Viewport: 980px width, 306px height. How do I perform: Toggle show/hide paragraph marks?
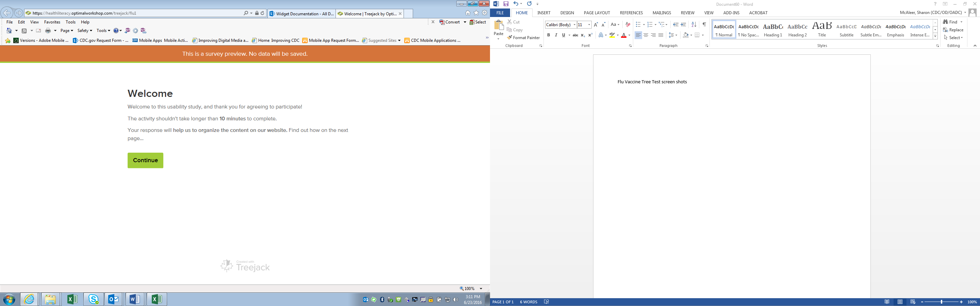pos(704,25)
